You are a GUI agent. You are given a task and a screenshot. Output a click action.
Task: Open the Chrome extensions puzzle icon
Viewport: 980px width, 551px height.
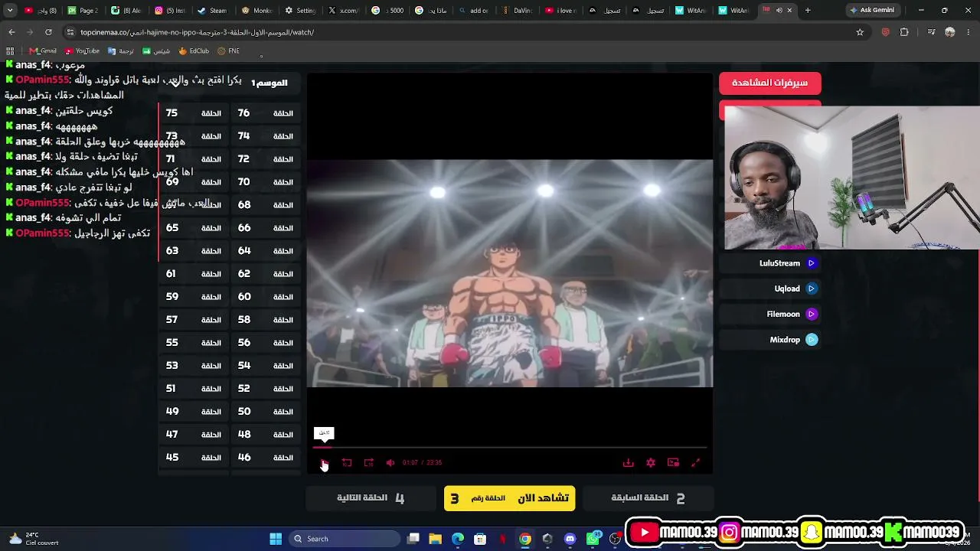(x=904, y=32)
